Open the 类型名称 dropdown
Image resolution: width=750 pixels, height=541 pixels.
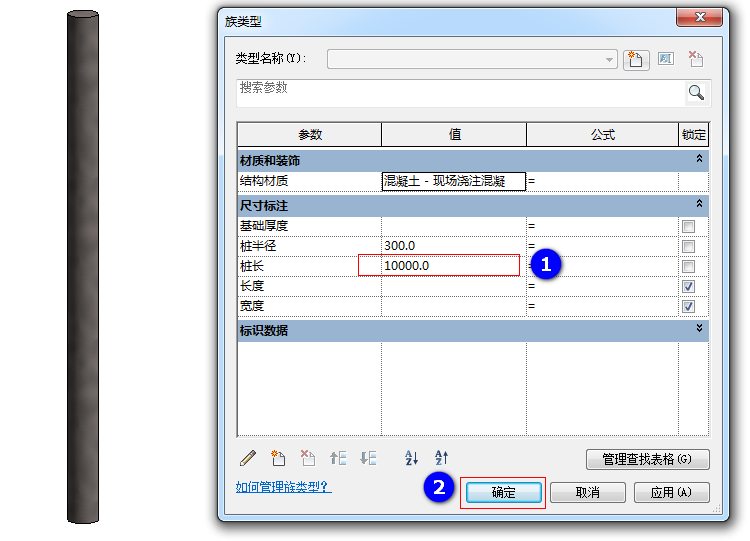(609, 60)
